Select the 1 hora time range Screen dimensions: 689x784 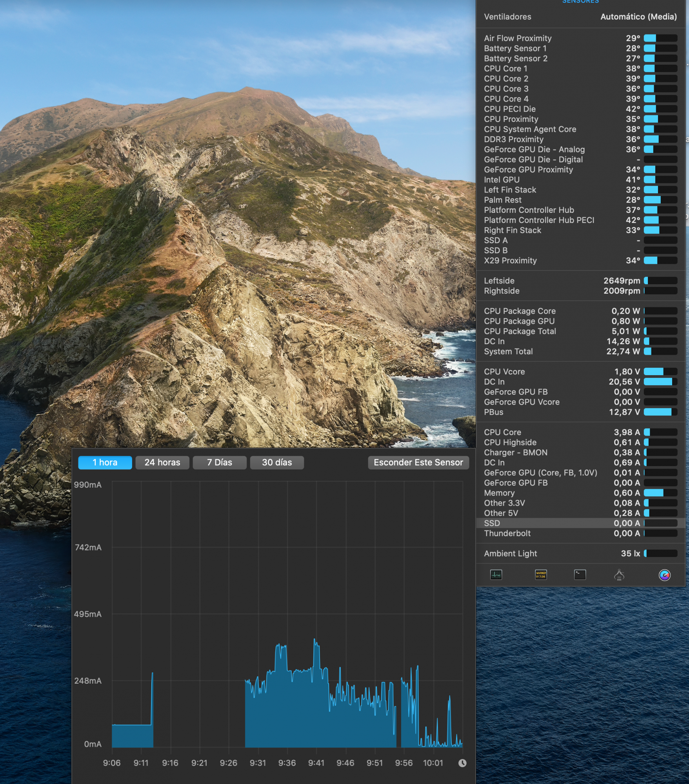[x=105, y=463]
